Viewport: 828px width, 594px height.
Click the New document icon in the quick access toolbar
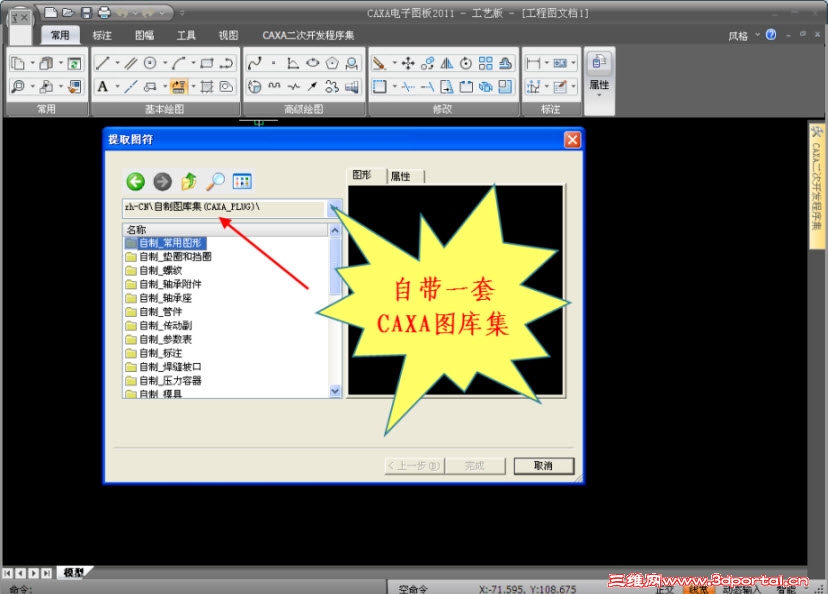click(x=50, y=12)
